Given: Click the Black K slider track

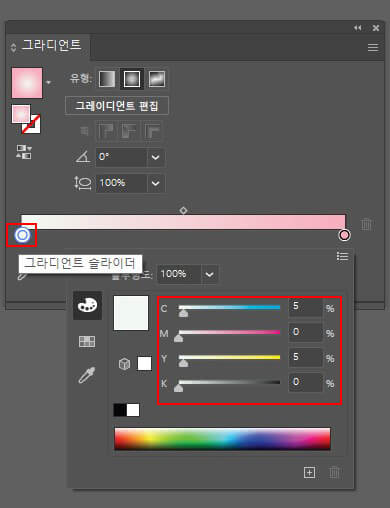Looking at the screenshot, I should (229, 382).
